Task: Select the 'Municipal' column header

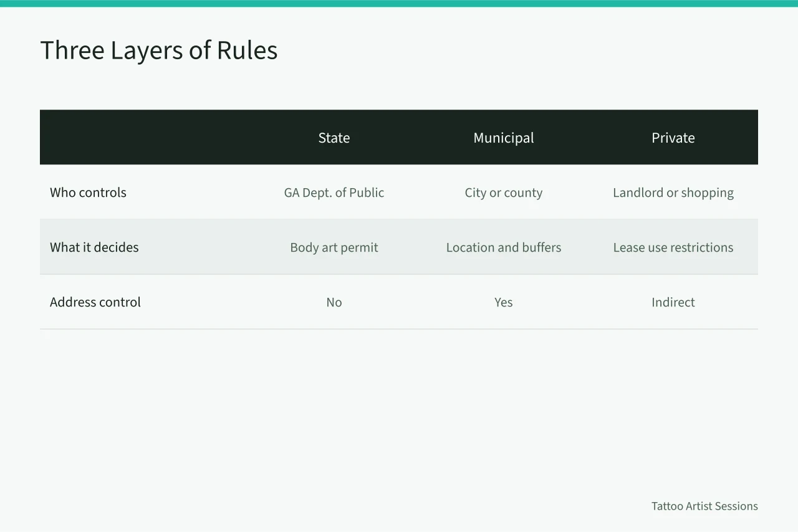Action: tap(504, 138)
